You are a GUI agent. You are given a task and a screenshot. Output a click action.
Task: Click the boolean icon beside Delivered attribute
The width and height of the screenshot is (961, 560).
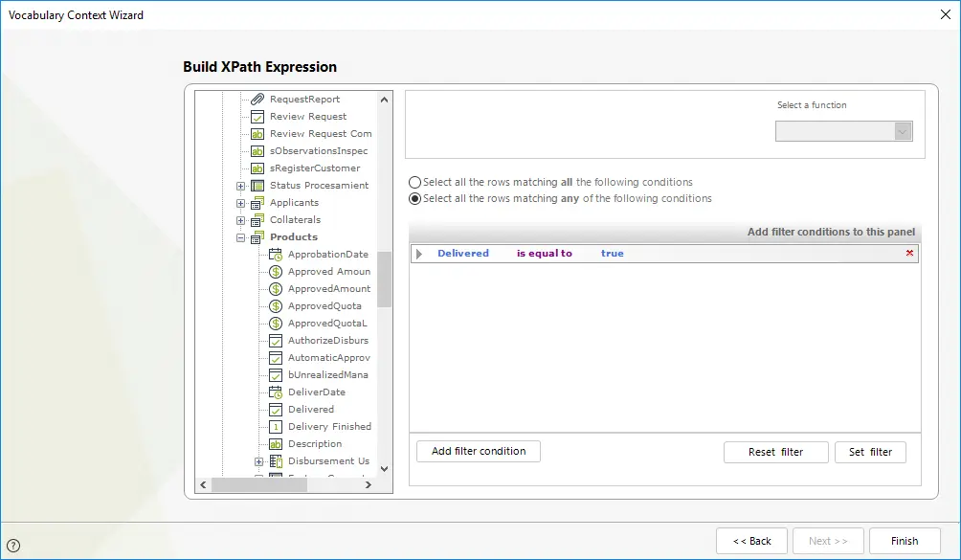tap(276, 410)
